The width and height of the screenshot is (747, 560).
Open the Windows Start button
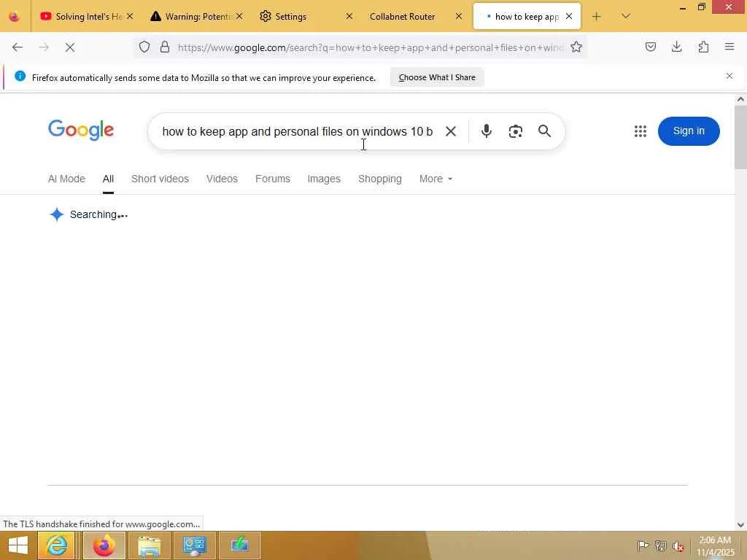[18, 545]
